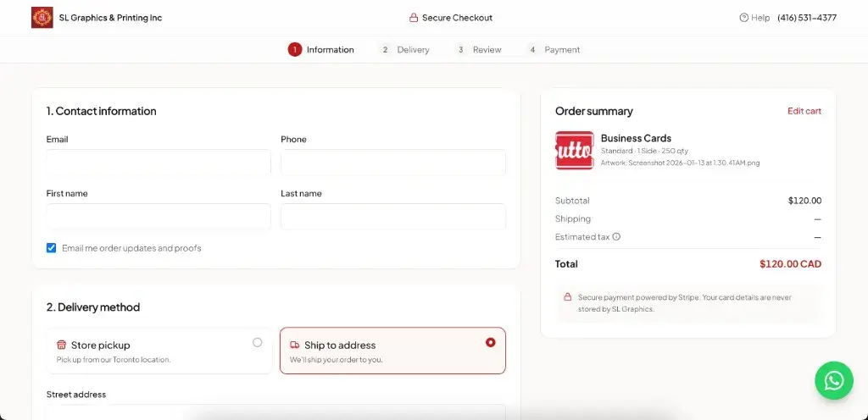Image resolution: width=868 pixels, height=420 pixels.
Task: Click the '1. Contact information' heading
Action: click(102, 111)
